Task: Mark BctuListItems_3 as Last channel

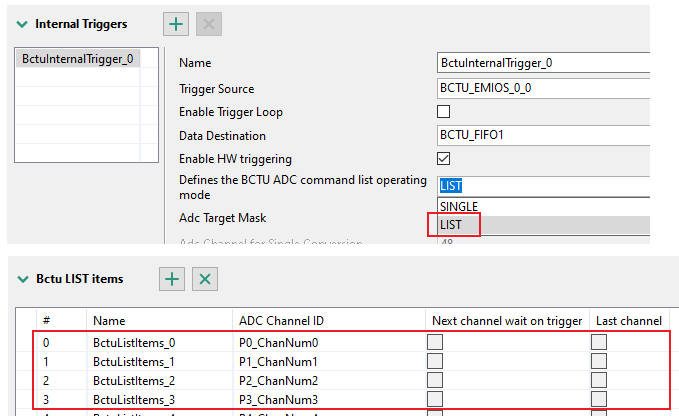Action: click(599, 401)
